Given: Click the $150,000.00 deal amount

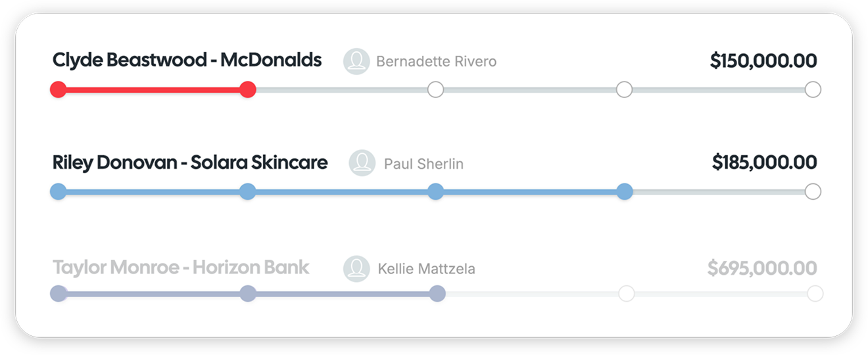Looking at the screenshot, I should coord(763,61).
